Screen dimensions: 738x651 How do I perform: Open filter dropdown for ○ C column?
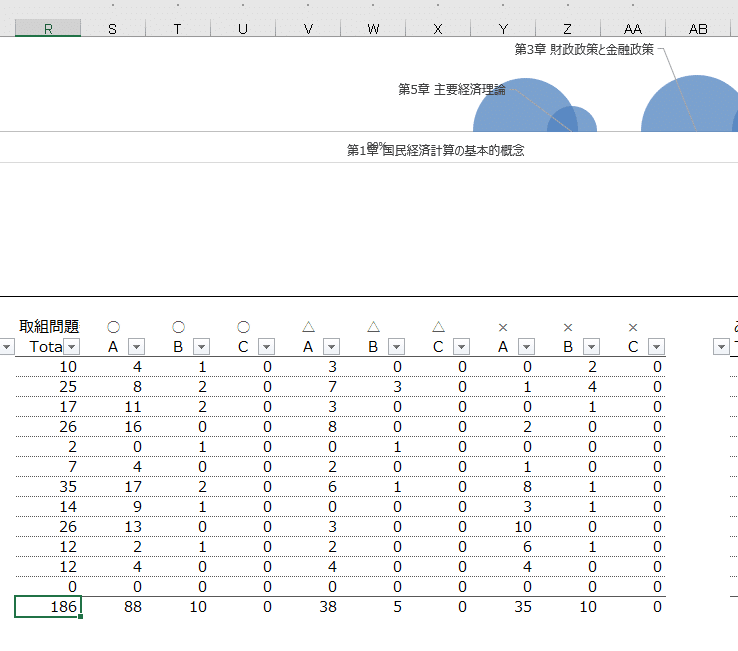tap(266, 347)
